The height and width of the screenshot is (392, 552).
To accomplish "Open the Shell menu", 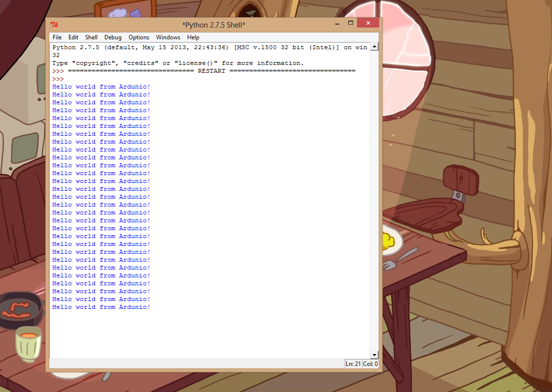I will point(91,37).
